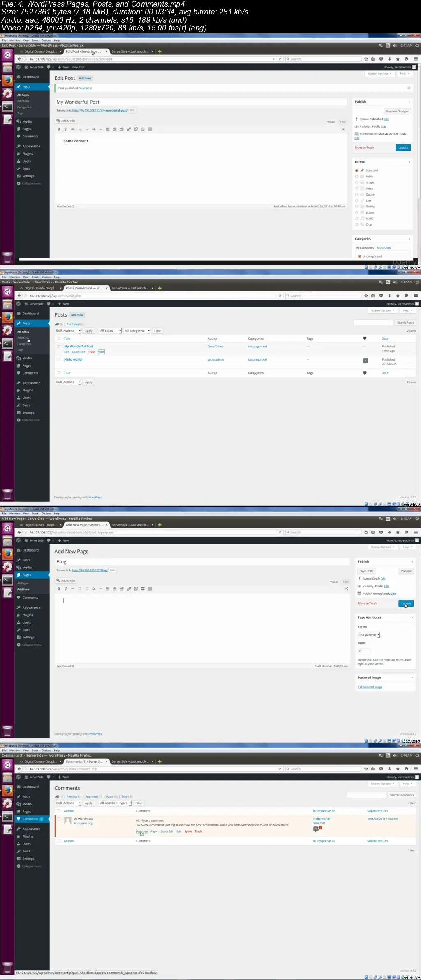Viewport: 421px width, 980px height.
Task: Dismiss the Post published notice
Action: [x=409, y=88]
